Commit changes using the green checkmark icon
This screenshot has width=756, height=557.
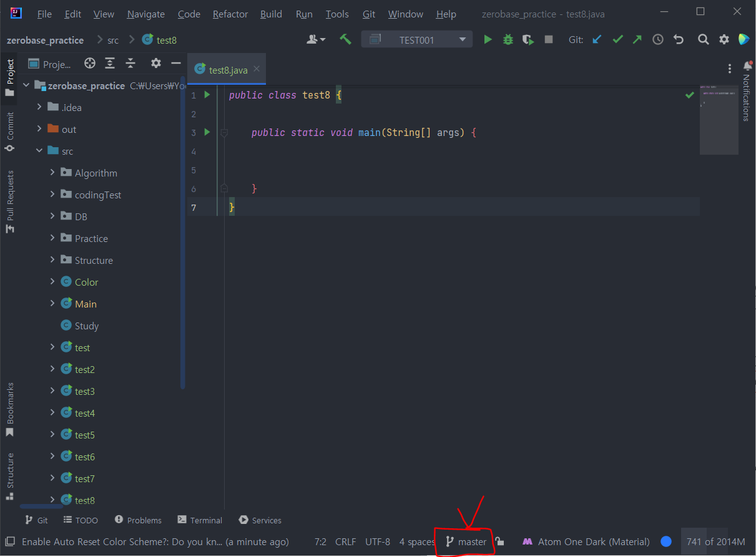pyautogui.click(x=617, y=39)
